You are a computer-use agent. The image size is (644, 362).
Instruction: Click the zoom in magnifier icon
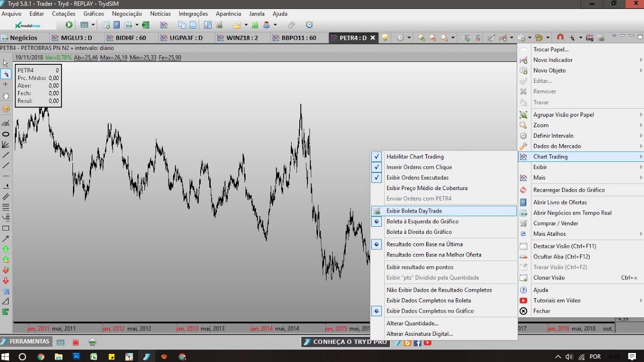421,38
